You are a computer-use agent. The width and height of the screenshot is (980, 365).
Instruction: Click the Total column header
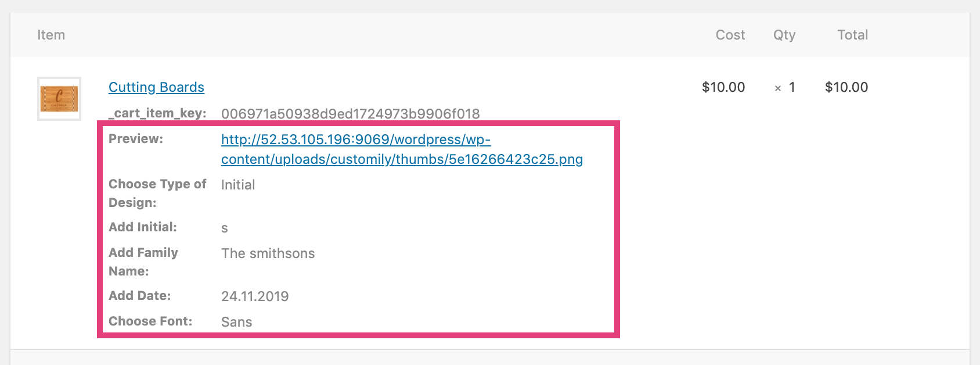pyautogui.click(x=852, y=35)
